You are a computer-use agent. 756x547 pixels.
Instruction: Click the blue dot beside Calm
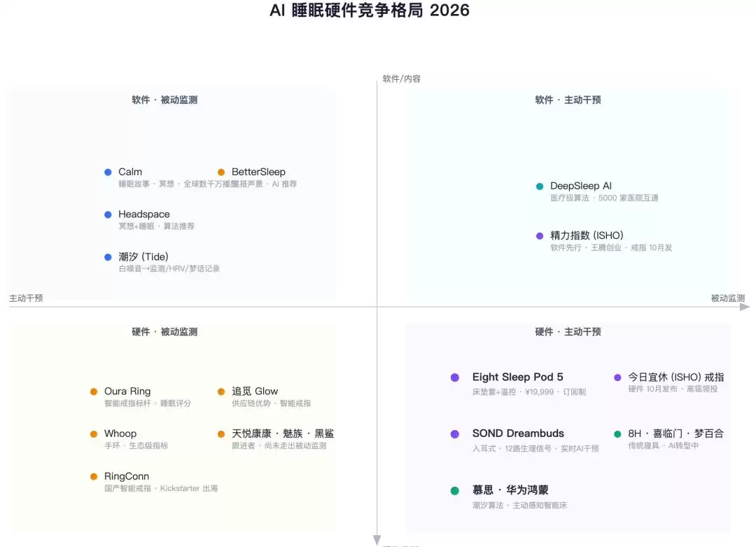click(108, 172)
